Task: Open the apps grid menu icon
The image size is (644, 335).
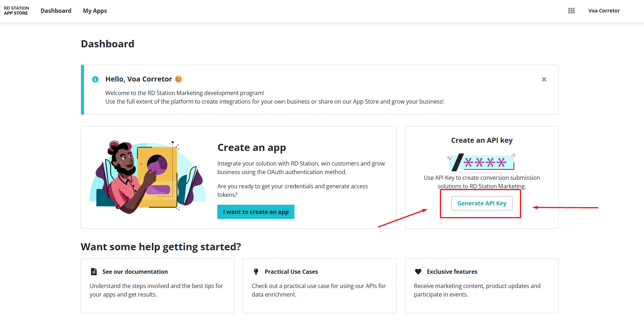Action: (x=571, y=11)
